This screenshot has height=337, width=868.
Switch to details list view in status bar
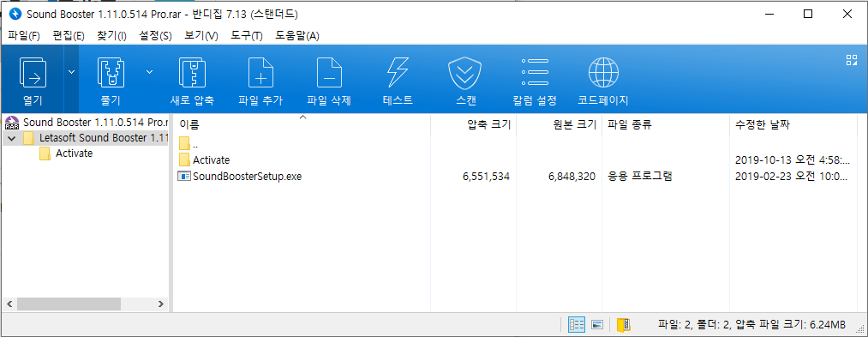coord(577,325)
